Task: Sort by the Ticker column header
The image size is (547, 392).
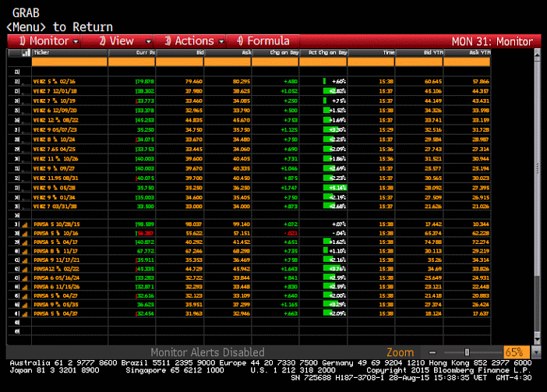Action: [x=70, y=53]
